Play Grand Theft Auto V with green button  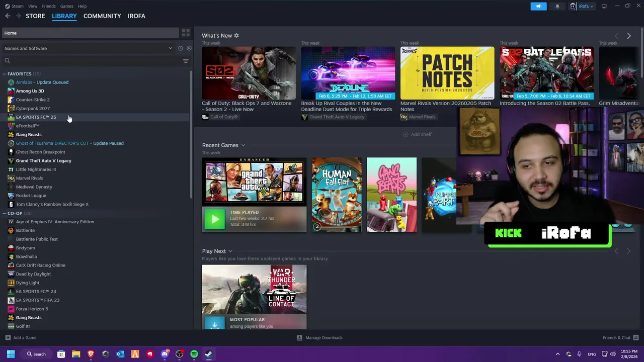[215, 219]
